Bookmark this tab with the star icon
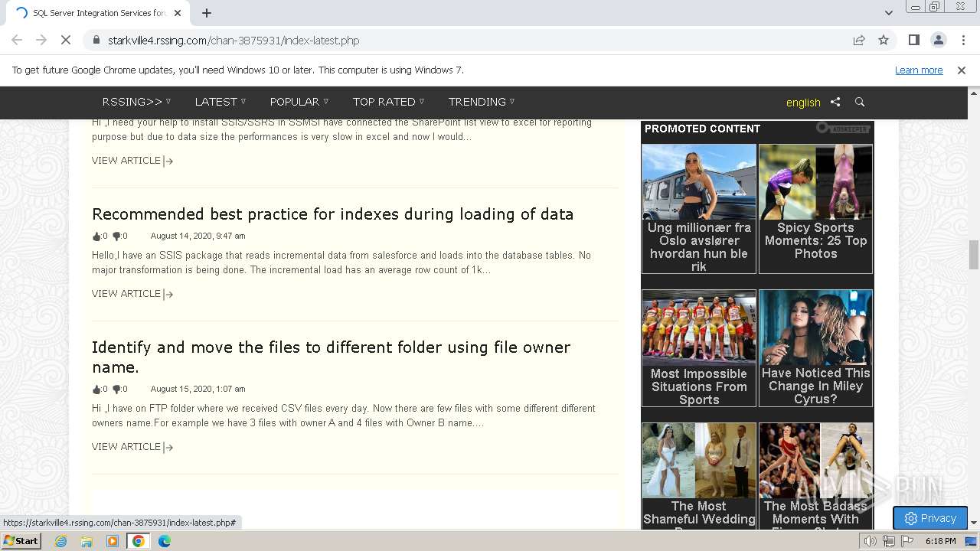 884,40
